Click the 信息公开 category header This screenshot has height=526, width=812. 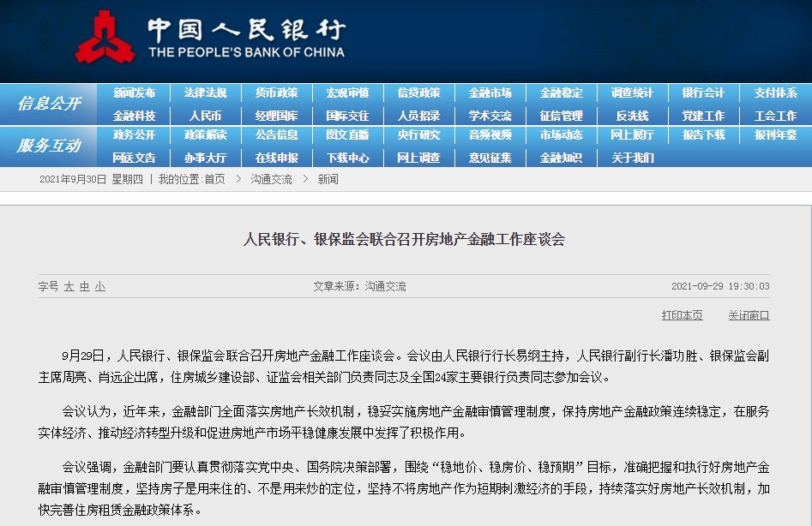click(x=49, y=104)
